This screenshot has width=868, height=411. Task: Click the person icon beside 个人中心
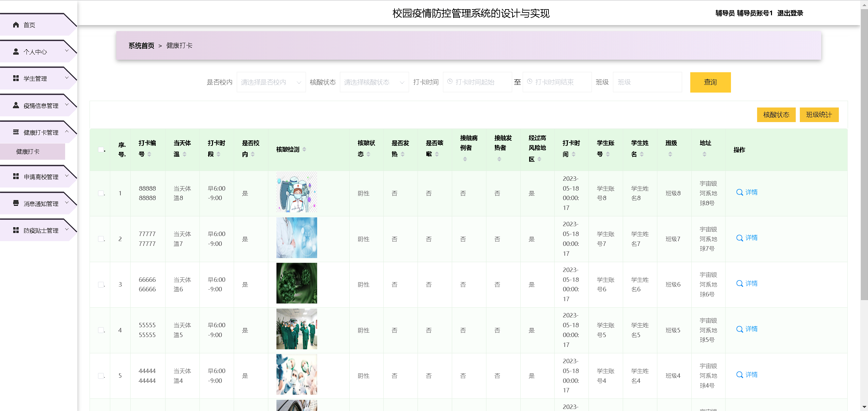[16, 52]
